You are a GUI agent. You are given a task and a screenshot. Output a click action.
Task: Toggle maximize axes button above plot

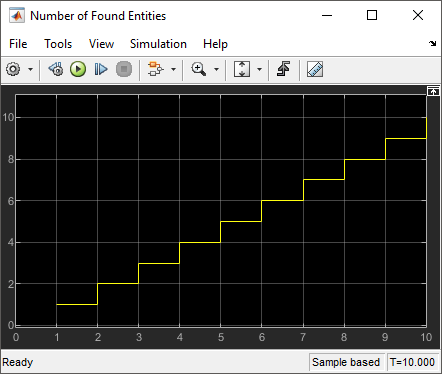(433, 91)
